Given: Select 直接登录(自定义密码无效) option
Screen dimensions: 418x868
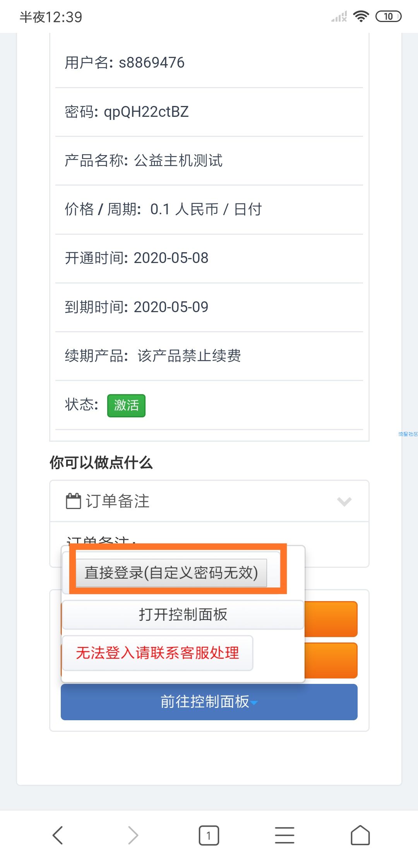Looking at the screenshot, I should [171, 573].
